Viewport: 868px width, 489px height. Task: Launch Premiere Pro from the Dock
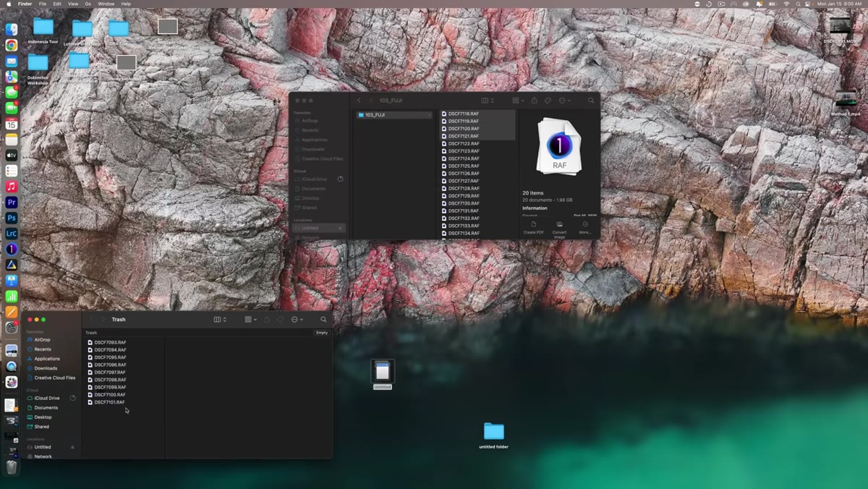12,203
